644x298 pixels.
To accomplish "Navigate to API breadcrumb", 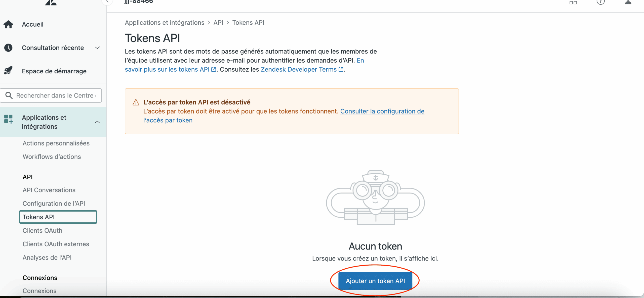I will 218,23.
